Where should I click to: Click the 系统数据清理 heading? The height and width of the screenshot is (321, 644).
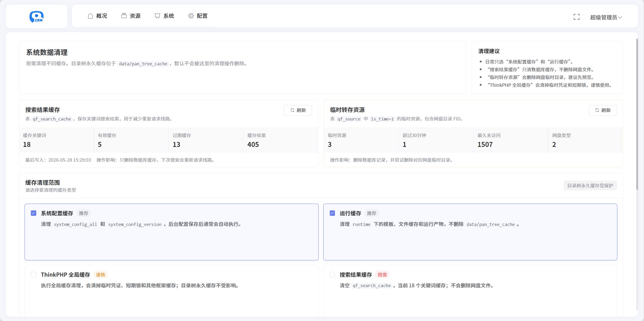click(x=47, y=53)
